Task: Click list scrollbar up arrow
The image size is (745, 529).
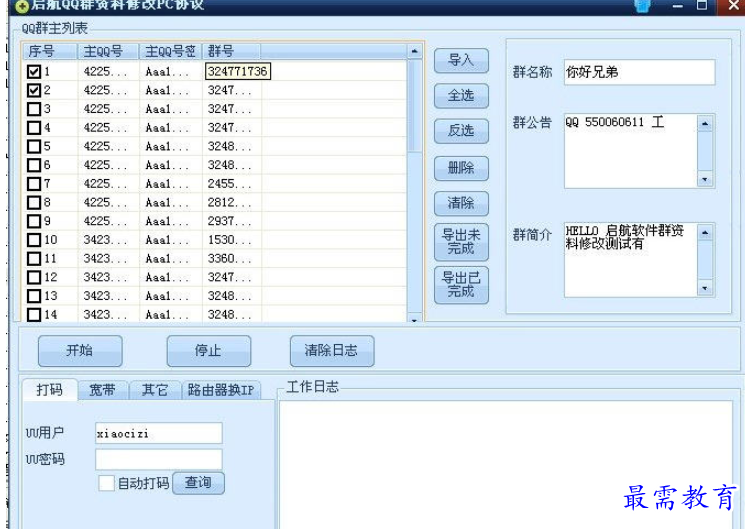Action: point(414,51)
